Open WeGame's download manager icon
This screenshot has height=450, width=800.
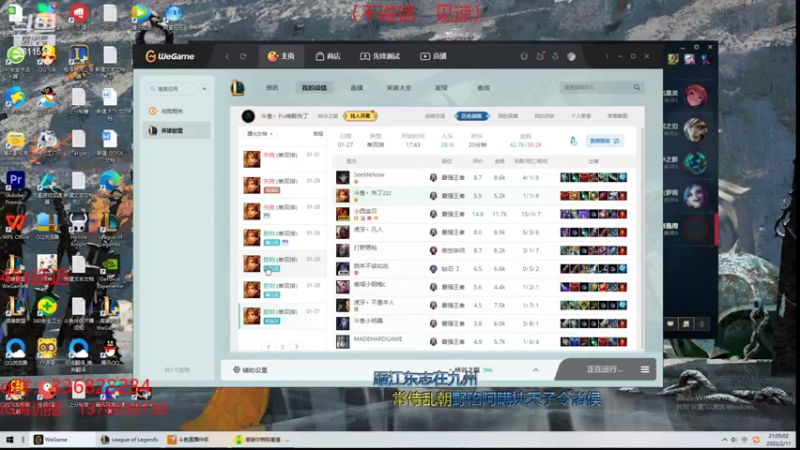(556, 56)
